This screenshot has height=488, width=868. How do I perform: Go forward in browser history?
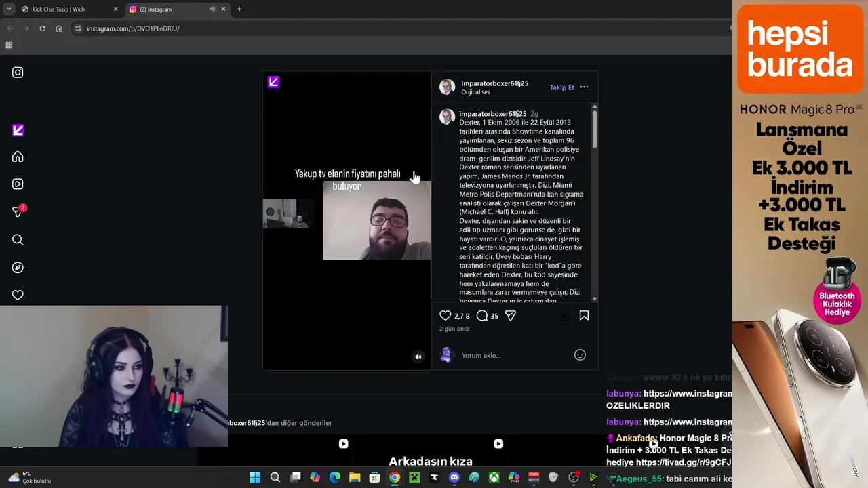pos(26,28)
